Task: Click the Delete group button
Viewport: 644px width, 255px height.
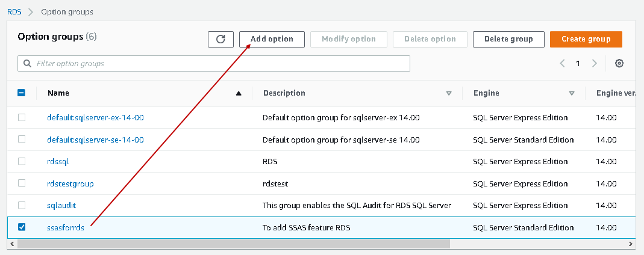Action: 508,39
